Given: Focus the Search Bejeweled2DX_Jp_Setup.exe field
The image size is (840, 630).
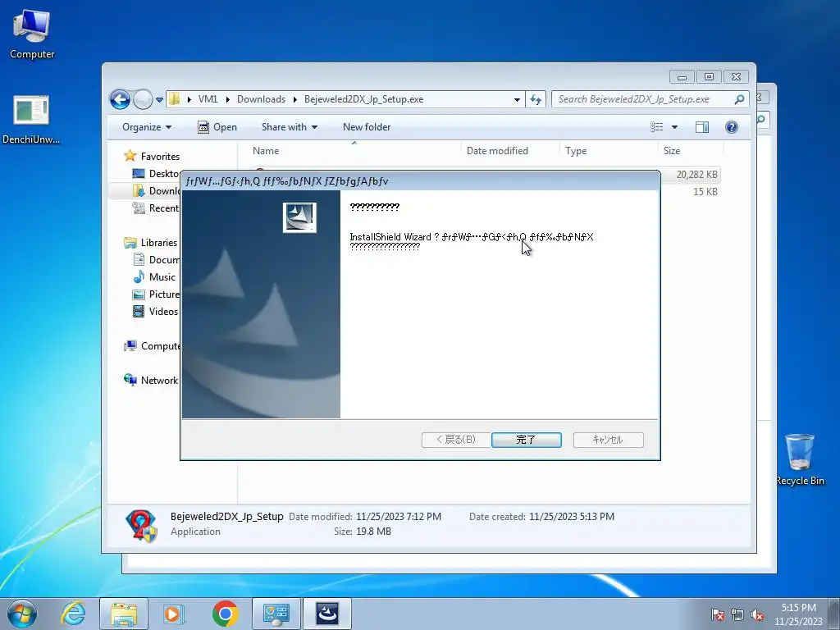Looking at the screenshot, I should (643, 99).
